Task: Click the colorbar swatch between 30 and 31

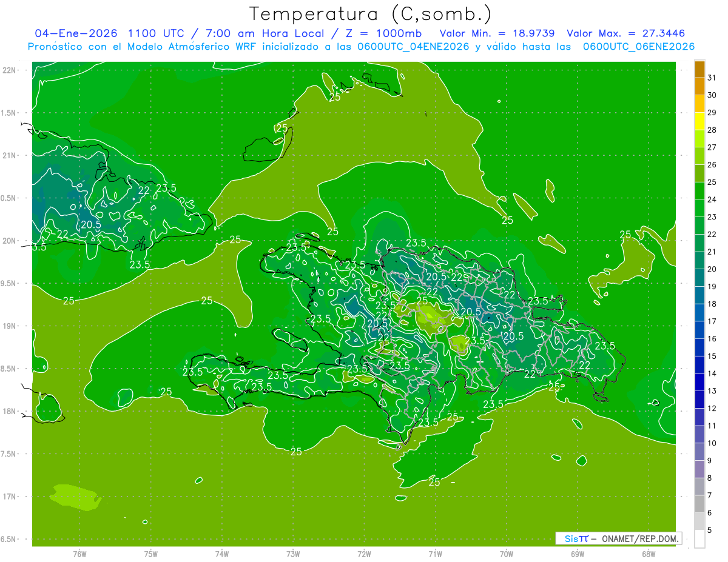Action: [x=699, y=86]
